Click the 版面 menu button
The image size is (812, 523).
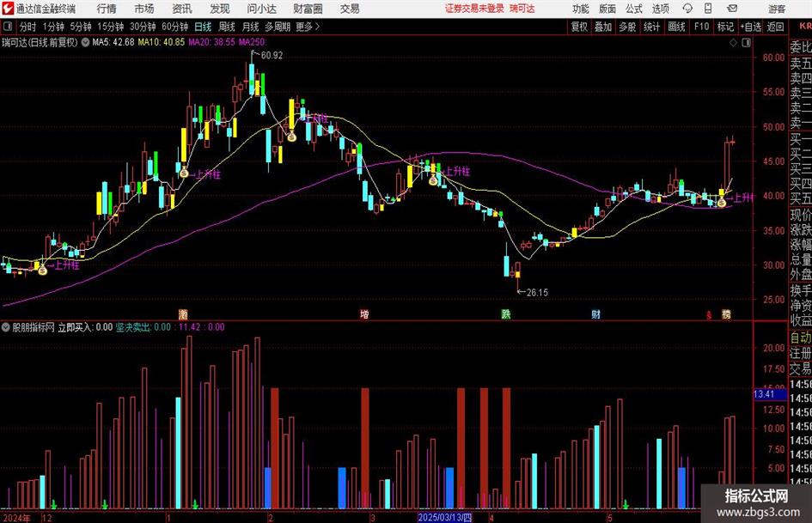[607, 9]
